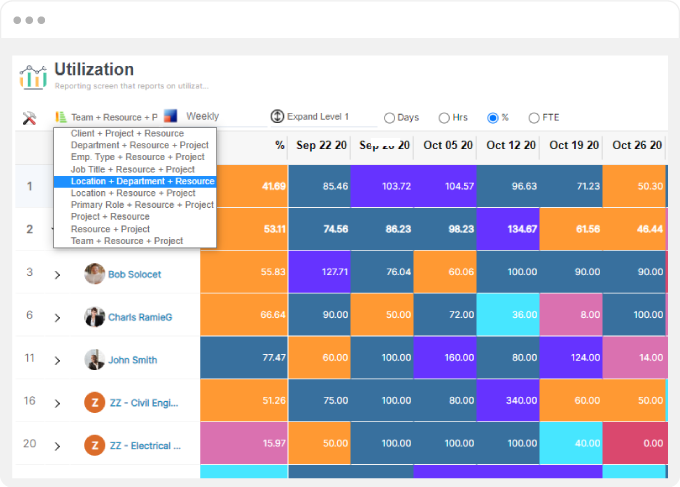The height and width of the screenshot is (487, 680).
Task: Click the Z avatar of ZZ - Electrical
Action: point(95,445)
